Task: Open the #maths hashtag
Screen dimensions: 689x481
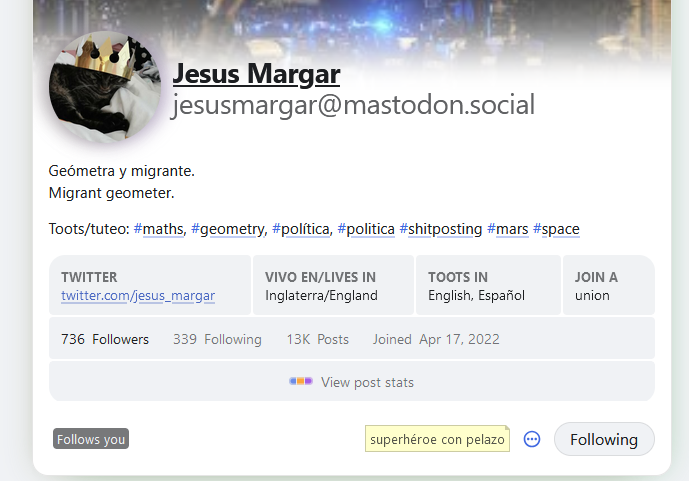Action: [159, 229]
